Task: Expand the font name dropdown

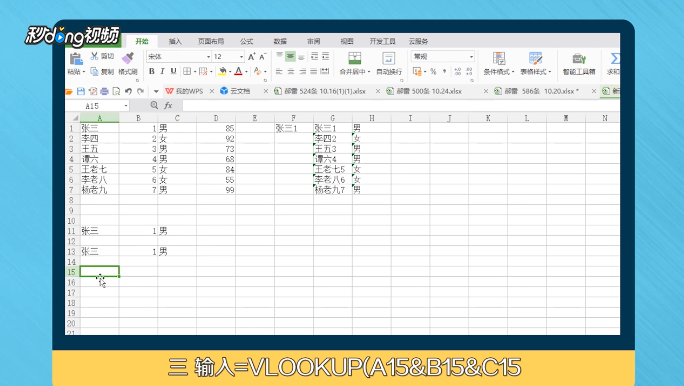Action: (x=208, y=57)
